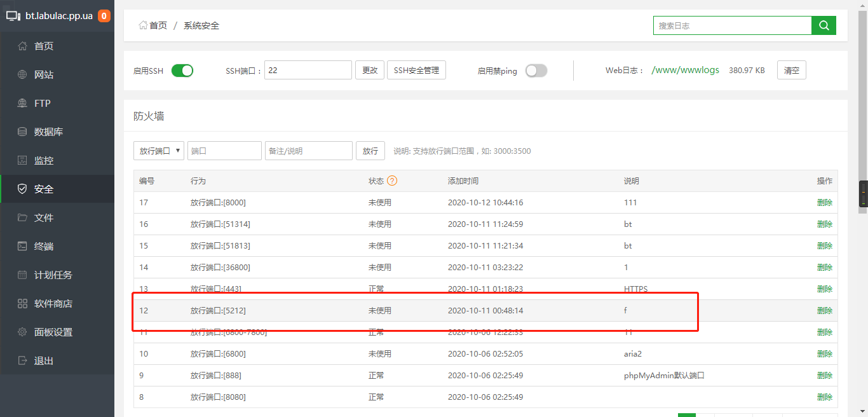
Task: Open the /www/wwwlogs path link
Action: click(685, 70)
